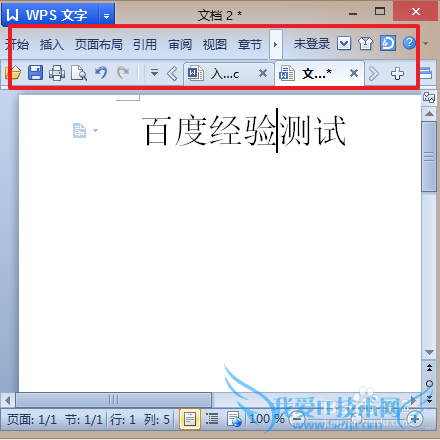Click the 行: 1 status bar entry
The image size is (440, 440).
(123, 420)
